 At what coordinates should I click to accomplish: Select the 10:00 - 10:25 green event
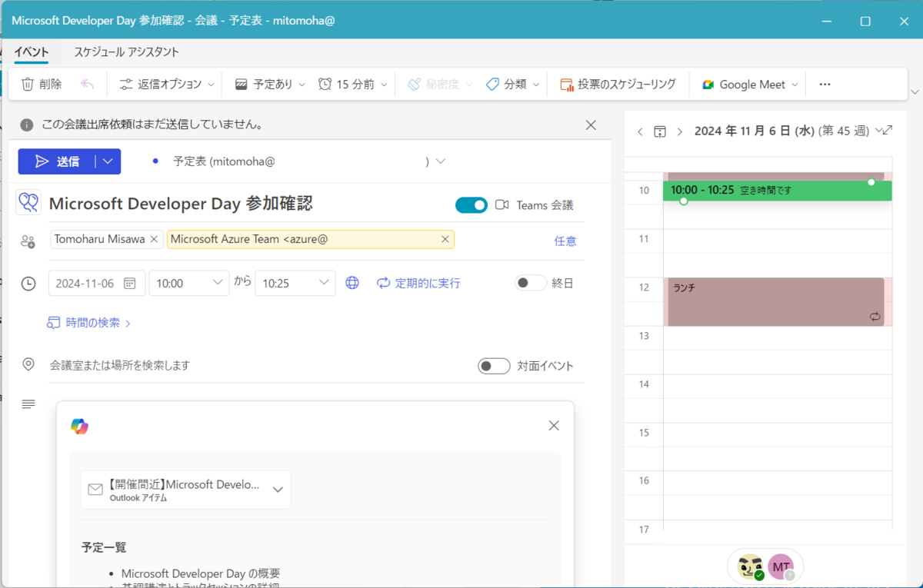777,190
